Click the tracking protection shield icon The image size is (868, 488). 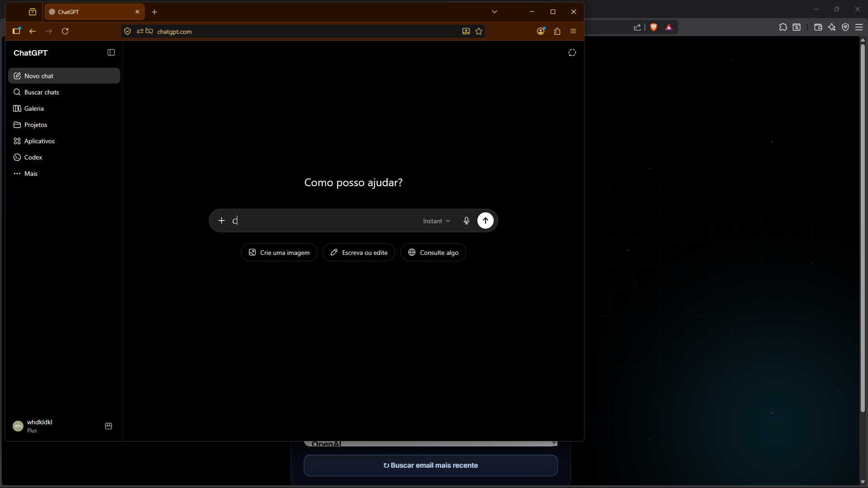[x=127, y=31]
